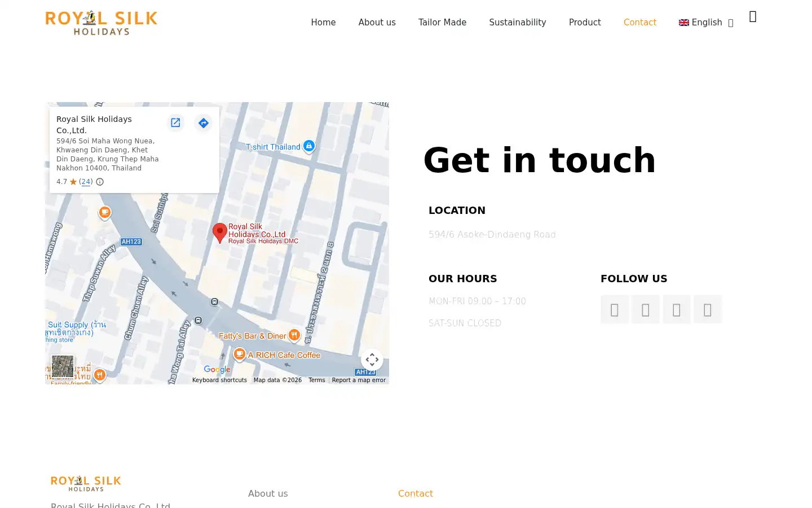Click the rating info circle icon
This screenshot has height=508, width=812.
click(100, 182)
